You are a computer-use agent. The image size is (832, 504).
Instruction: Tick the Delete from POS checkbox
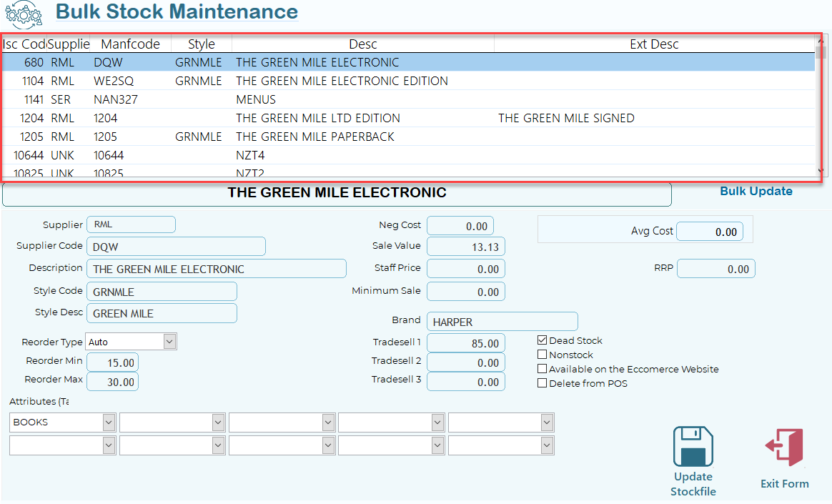(543, 383)
